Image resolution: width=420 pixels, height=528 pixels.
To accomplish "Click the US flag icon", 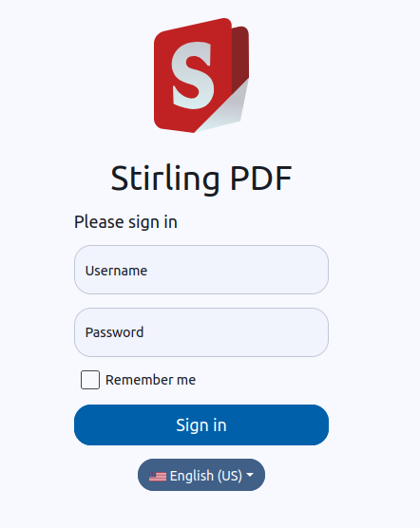I will [158, 476].
